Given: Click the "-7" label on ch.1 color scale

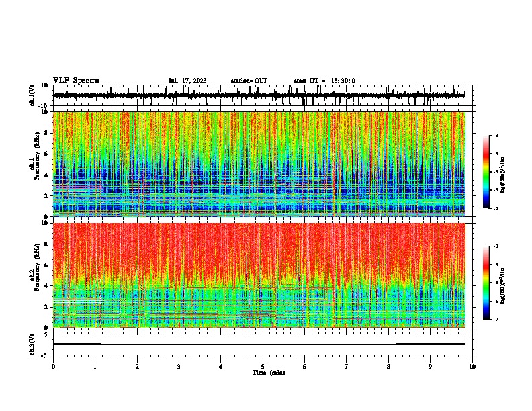Looking at the screenshot, I should 495,208.
